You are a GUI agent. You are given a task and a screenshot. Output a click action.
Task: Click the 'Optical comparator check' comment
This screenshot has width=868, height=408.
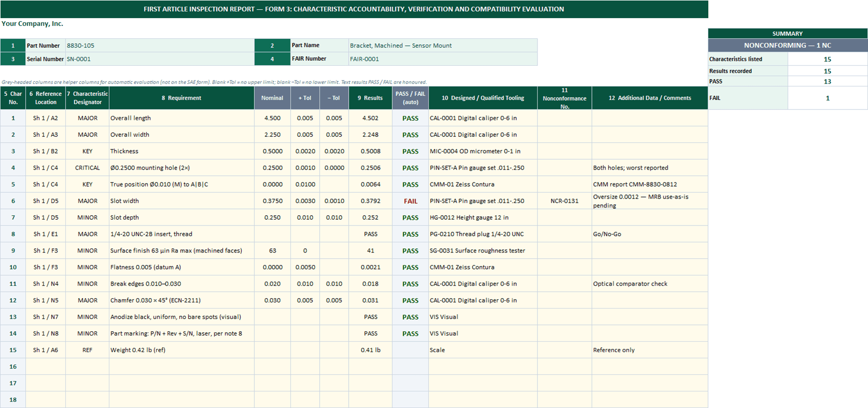(650, 284)
